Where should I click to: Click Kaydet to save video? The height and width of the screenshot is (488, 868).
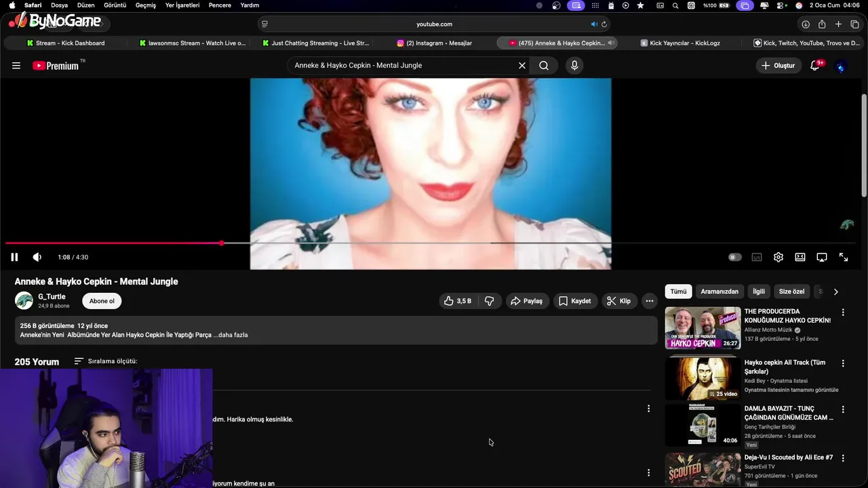(x=574, y=301)
